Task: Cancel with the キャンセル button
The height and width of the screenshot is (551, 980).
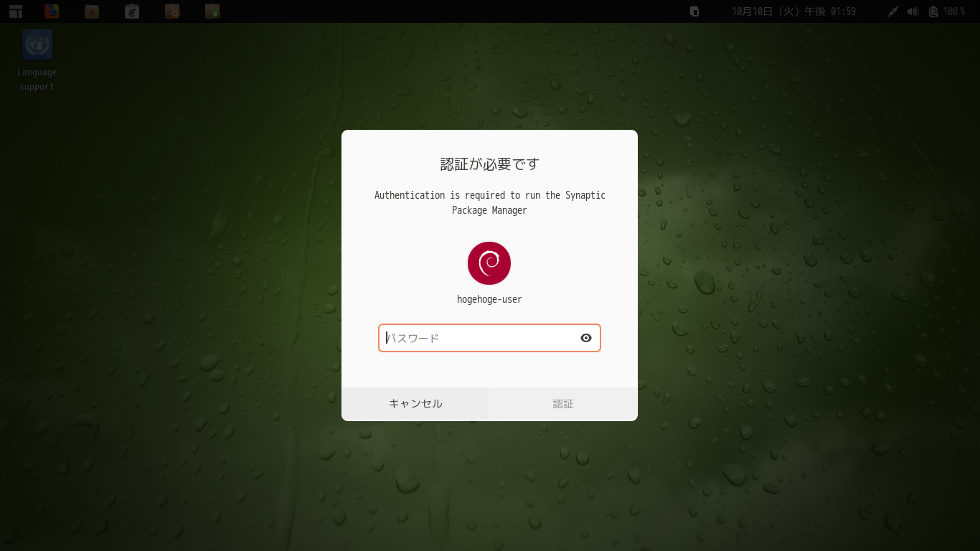Action: pos(415,404)
